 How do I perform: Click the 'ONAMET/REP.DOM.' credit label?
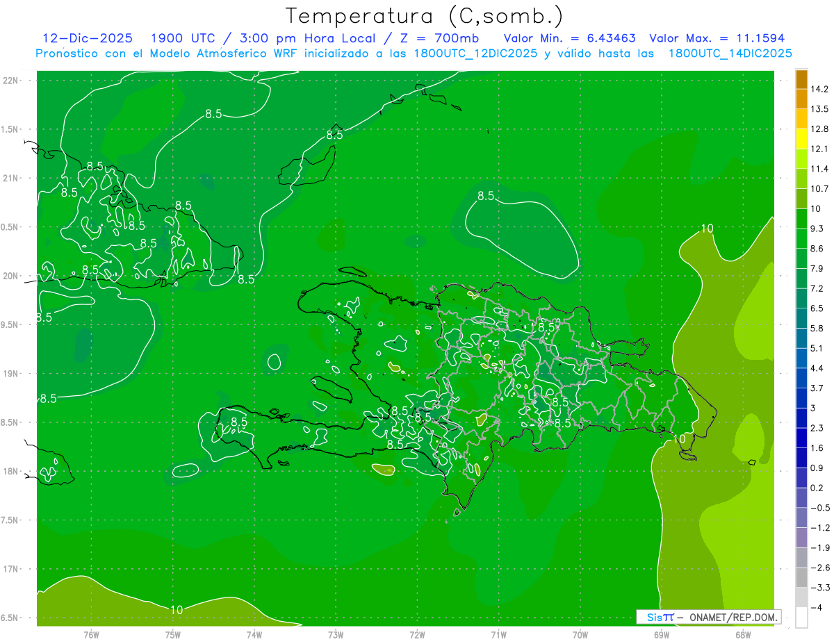(x=734, y=617)
